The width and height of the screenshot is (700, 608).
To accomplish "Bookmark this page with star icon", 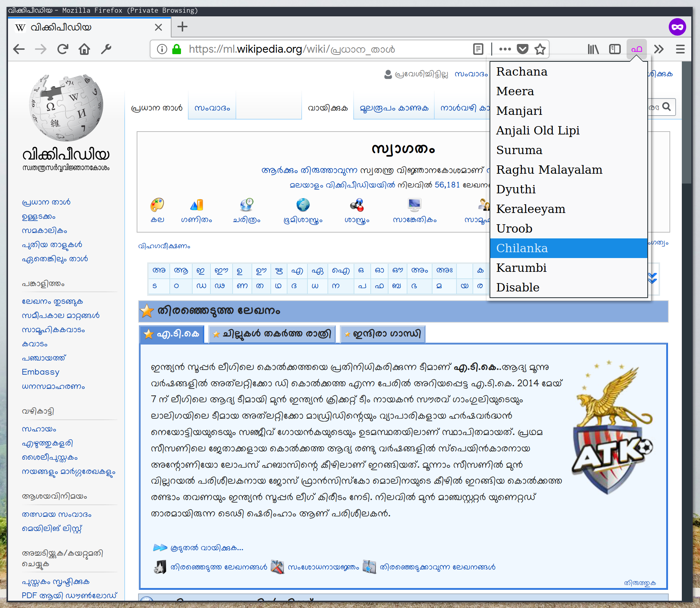I will [x=540, y=49].
